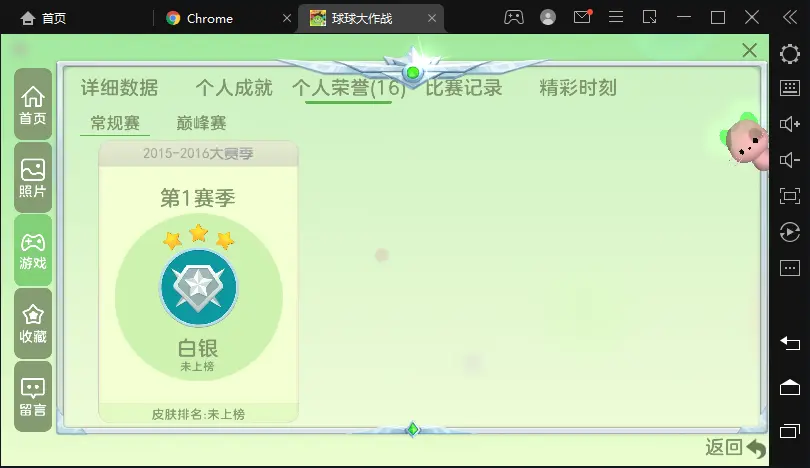Select the 常规赛 sub-tab
Image resolution: width=810 pixels, height=468 pixels.
click(x=115, y=123)
